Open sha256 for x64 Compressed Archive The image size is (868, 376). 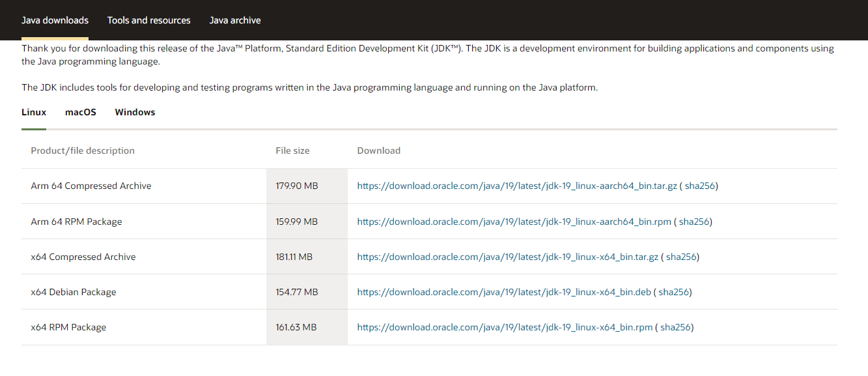(x=681, y=257)
